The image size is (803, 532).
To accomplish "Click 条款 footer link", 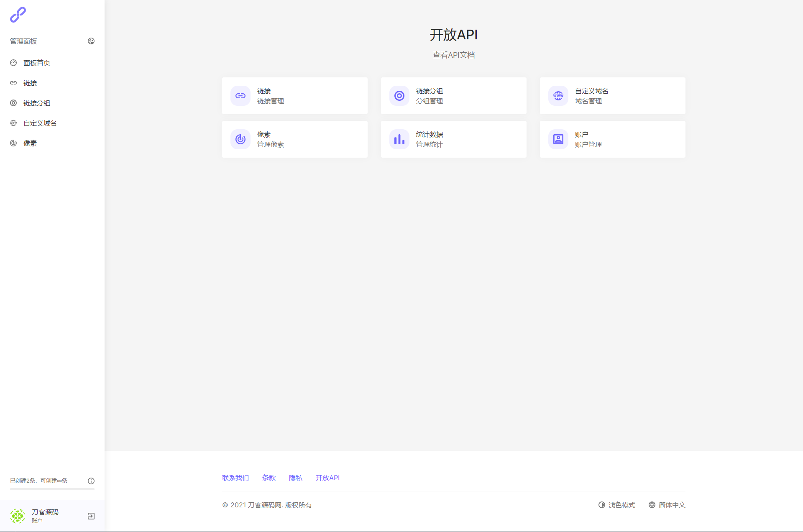I will tap(268, 477).
